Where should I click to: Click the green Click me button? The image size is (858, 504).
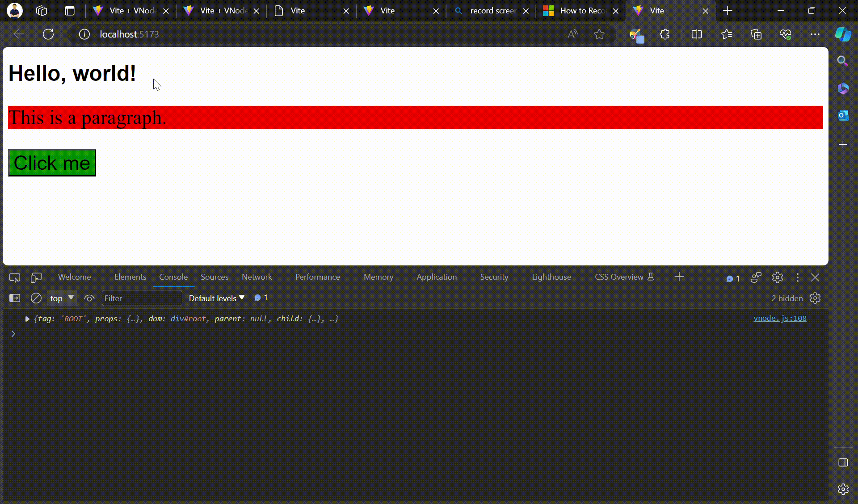pyautogui.click(x=52, y=163)
